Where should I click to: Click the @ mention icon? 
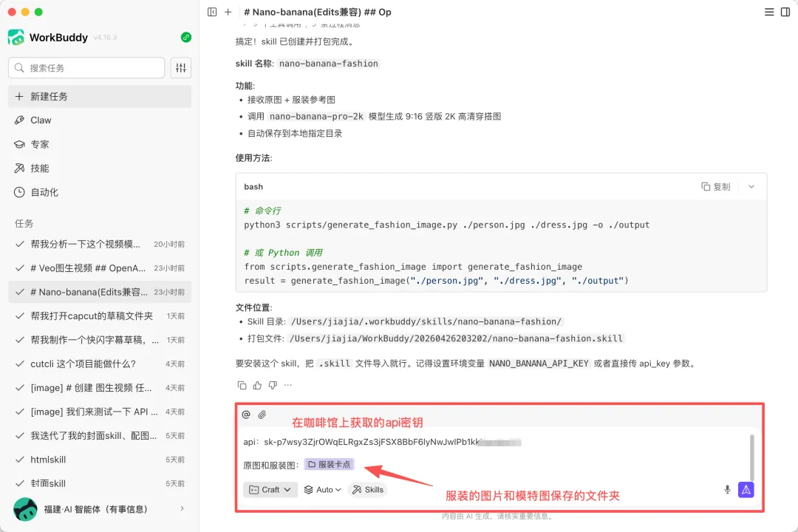click(x=246, y=415)
